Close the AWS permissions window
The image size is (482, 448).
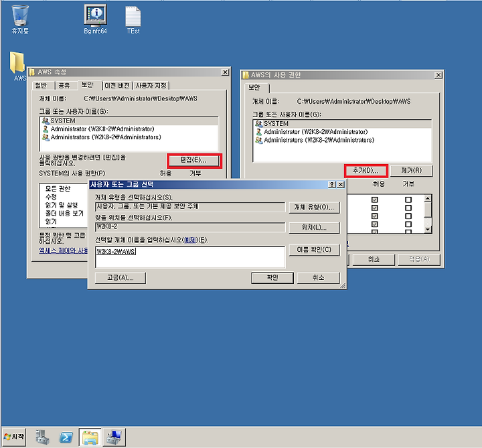pos(438,75)
